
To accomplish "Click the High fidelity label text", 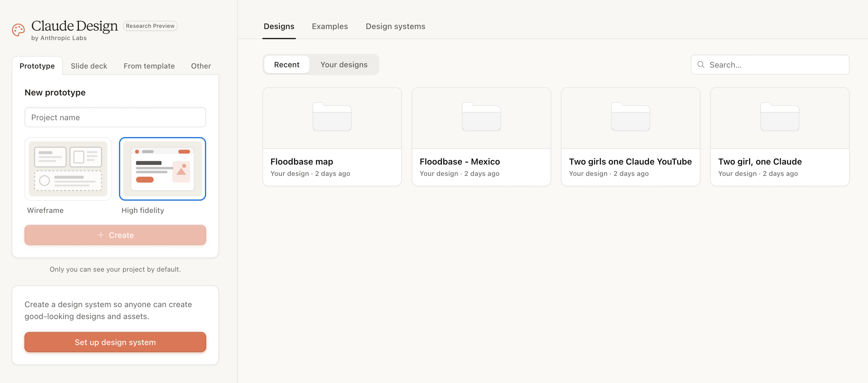I will [x=143, y=210].
